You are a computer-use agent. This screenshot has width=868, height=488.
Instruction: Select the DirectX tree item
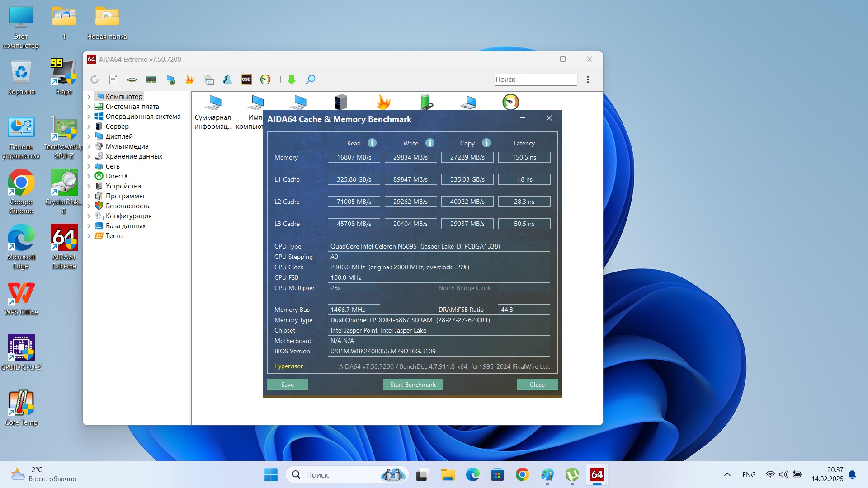(x=117, y=176)
